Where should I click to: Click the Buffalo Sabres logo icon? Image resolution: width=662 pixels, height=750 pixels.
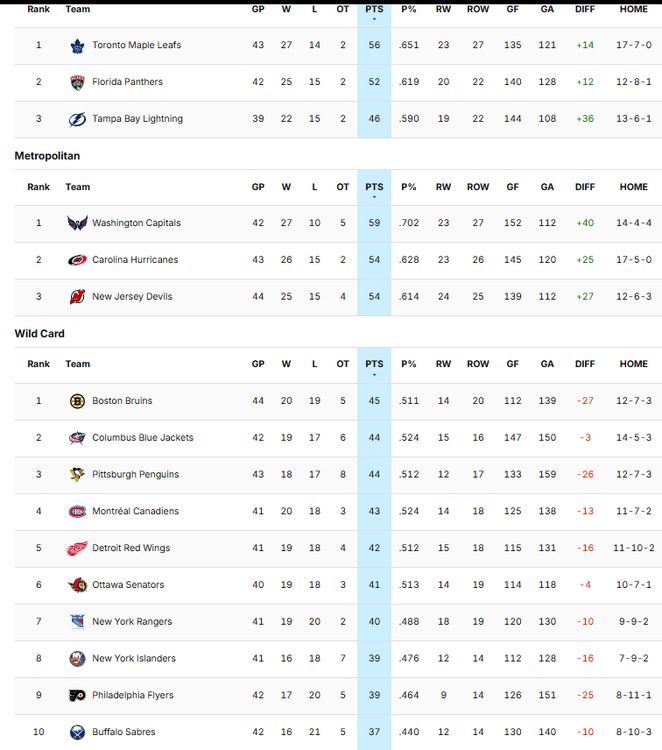(x=77, y=732)
